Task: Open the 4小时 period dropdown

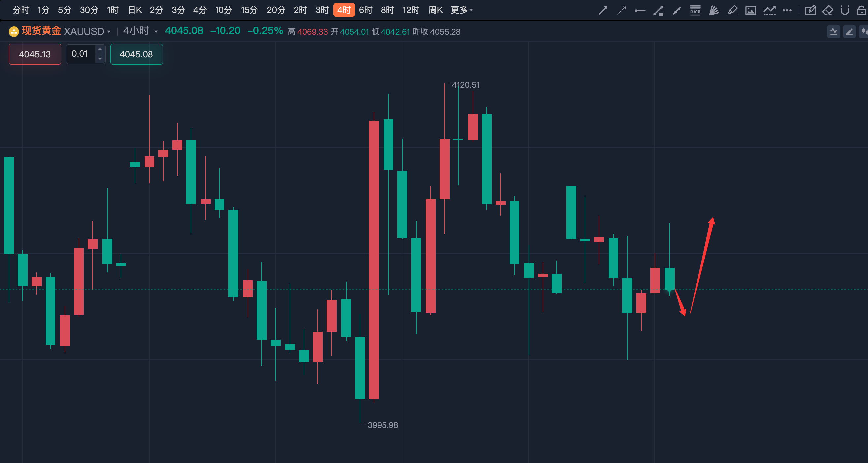Action: (141, 31)
